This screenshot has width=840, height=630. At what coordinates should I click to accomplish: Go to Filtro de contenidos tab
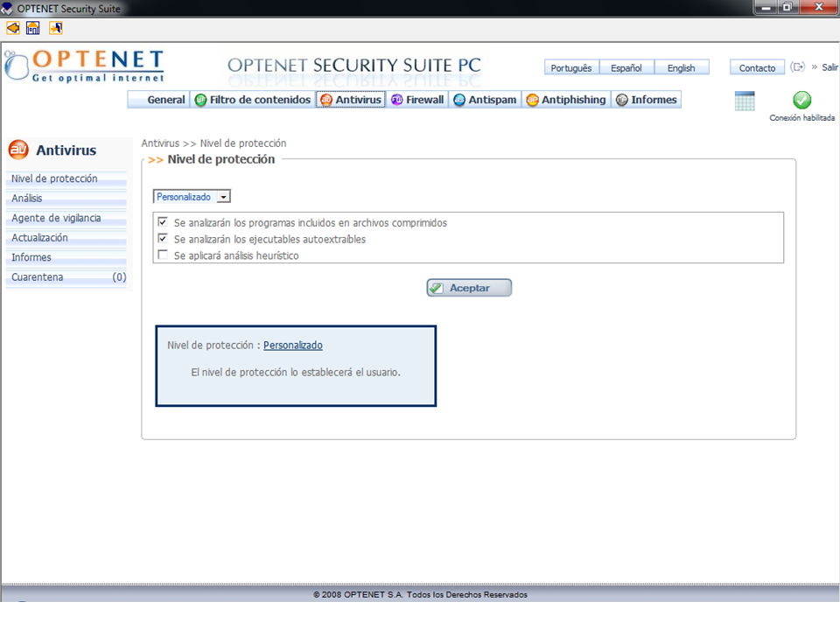(x=253, y=100)
